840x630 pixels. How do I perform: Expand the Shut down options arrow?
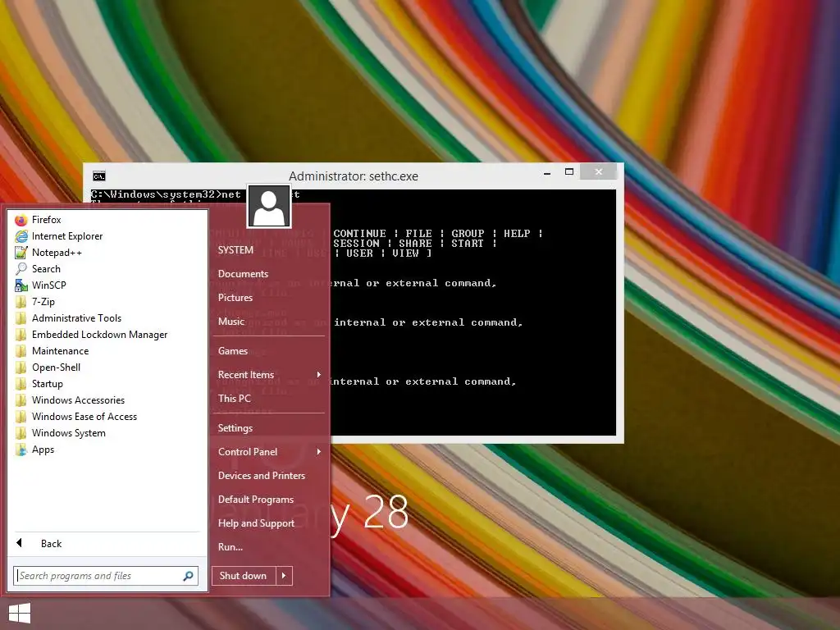tap(284, 576)
